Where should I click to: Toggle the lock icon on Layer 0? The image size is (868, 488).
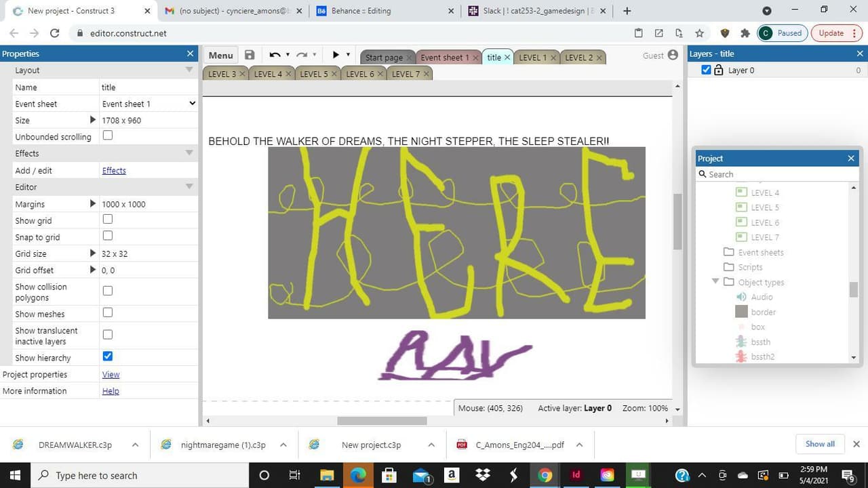[x=719, y=70]
